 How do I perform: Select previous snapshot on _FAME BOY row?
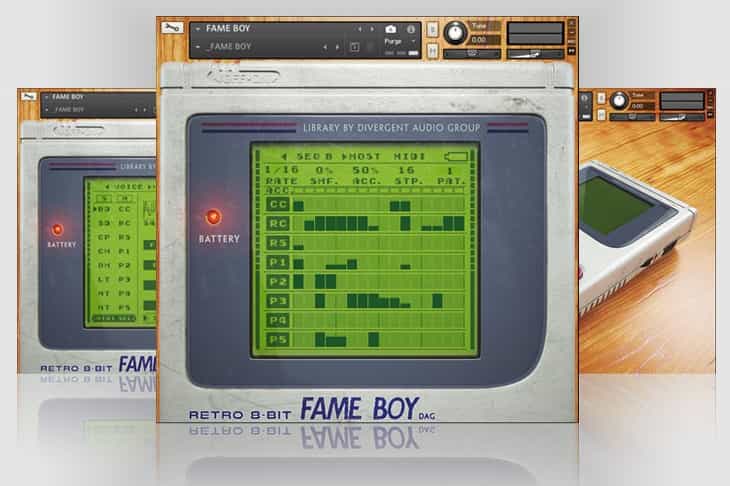coord(325,47)
